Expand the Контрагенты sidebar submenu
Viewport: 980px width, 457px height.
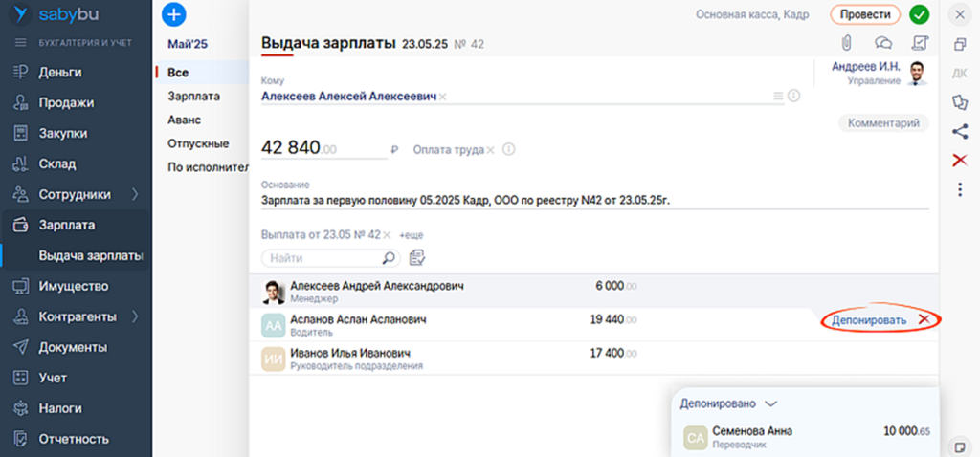click(135, 316)
